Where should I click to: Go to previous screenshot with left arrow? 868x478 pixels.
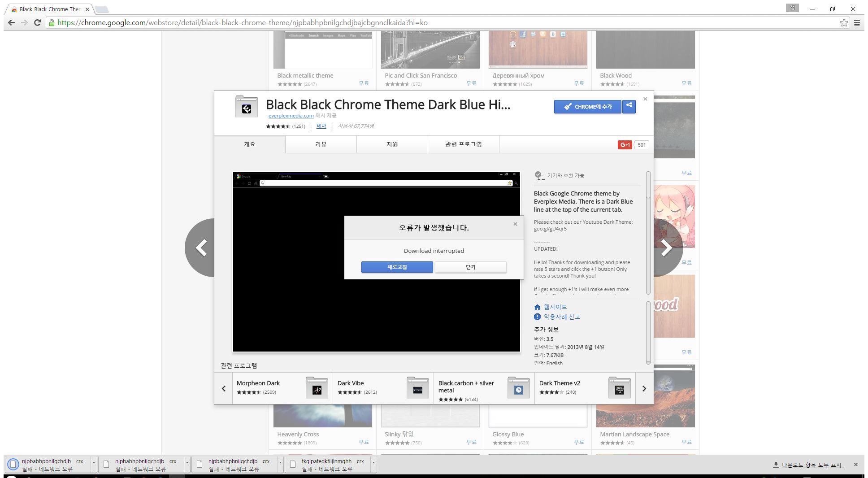(201, 248)
